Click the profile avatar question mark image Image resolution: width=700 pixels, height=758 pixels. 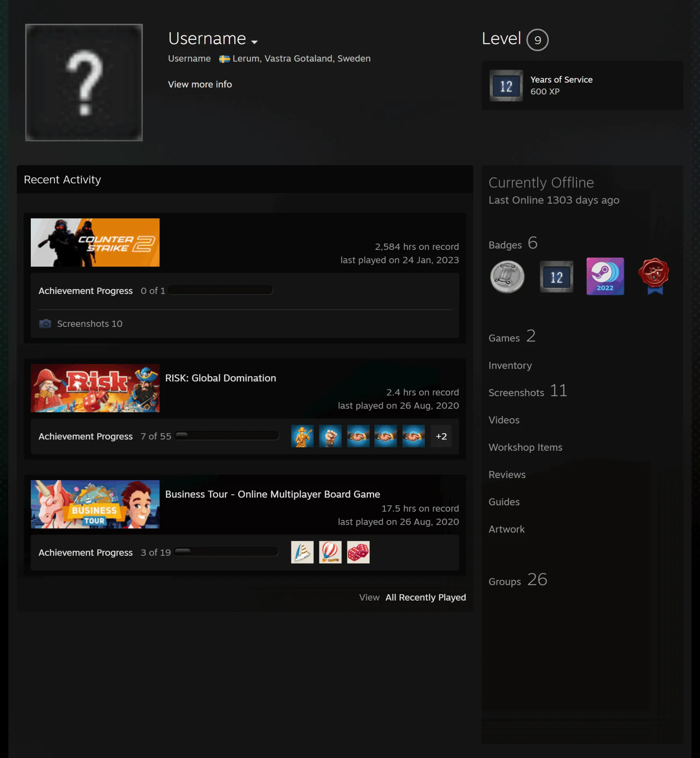point(84,83)
